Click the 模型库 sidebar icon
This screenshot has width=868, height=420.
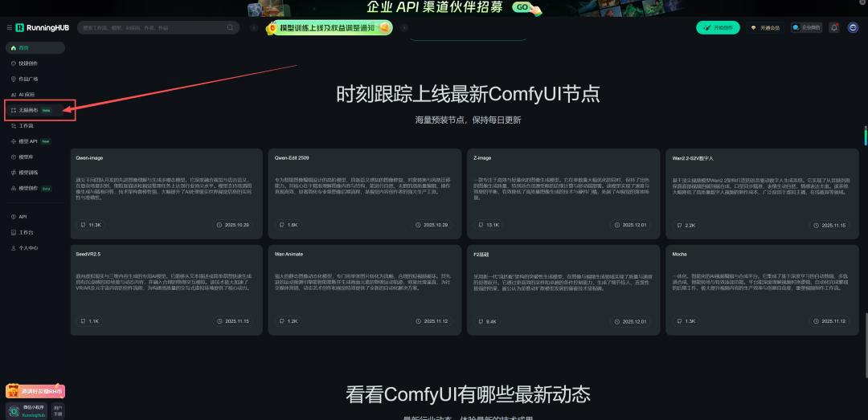pos(14,157)
